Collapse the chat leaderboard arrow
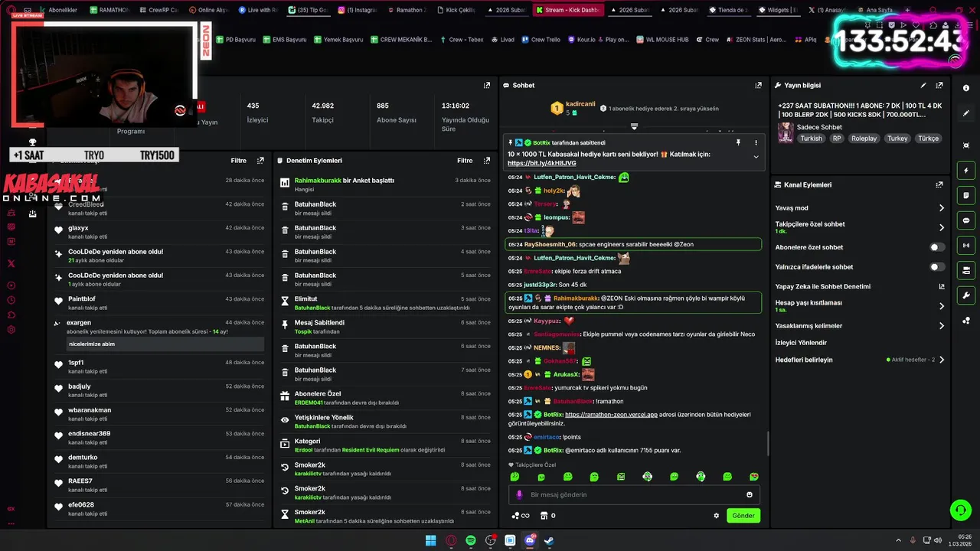 [634, 126]
